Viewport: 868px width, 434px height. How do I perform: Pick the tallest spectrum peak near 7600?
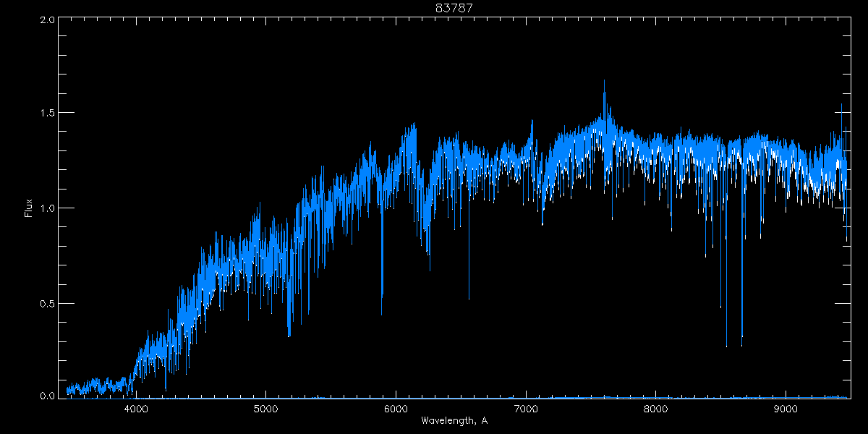click(604, 81)
